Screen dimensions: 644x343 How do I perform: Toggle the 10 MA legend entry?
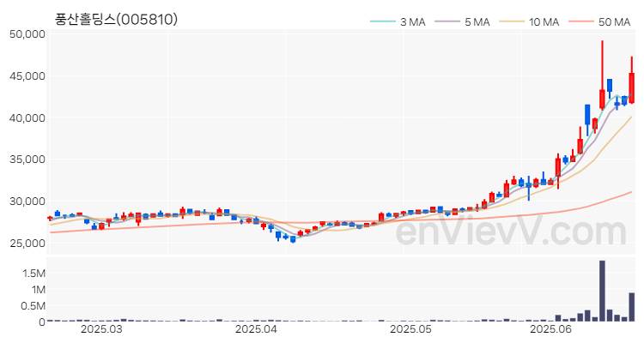530,21
